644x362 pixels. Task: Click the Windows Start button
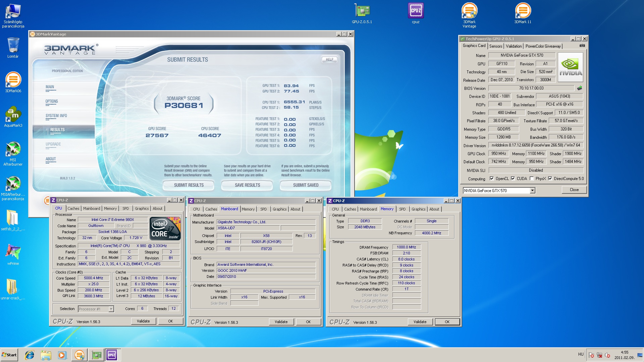(x=9, y=355)
